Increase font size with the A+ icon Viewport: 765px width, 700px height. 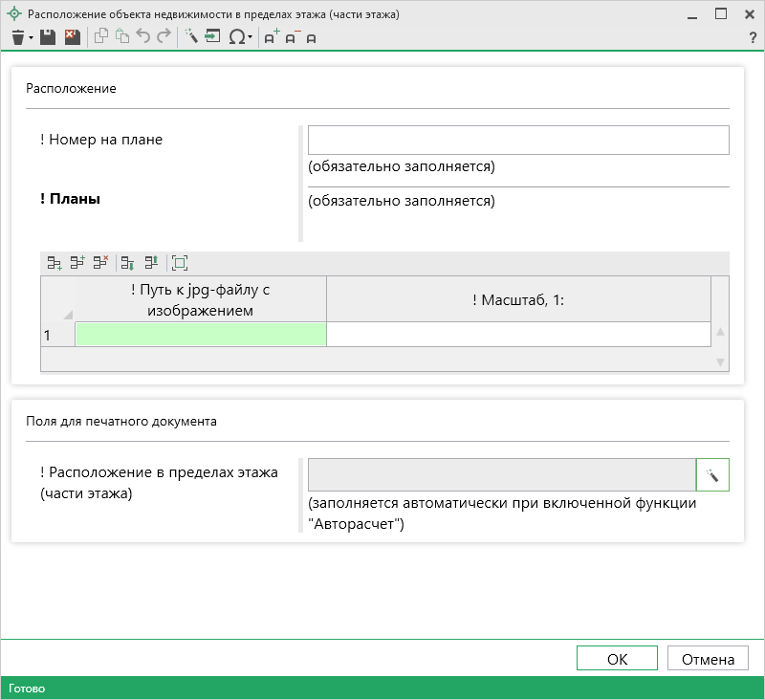pos(272,37)
